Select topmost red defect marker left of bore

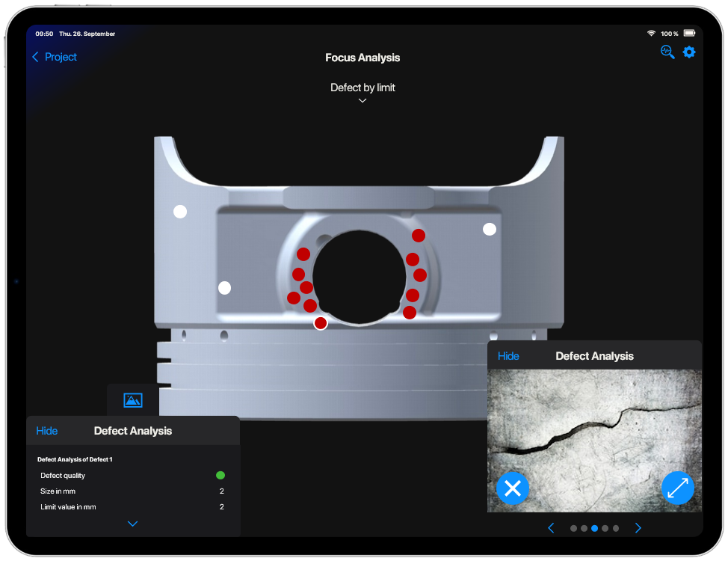coord(303,254)
